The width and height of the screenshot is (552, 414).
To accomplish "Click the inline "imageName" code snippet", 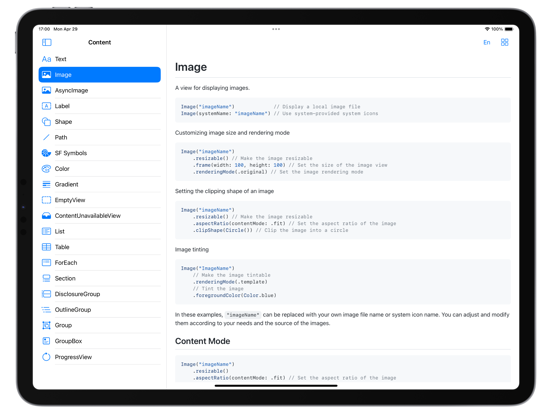I will 243,315.
